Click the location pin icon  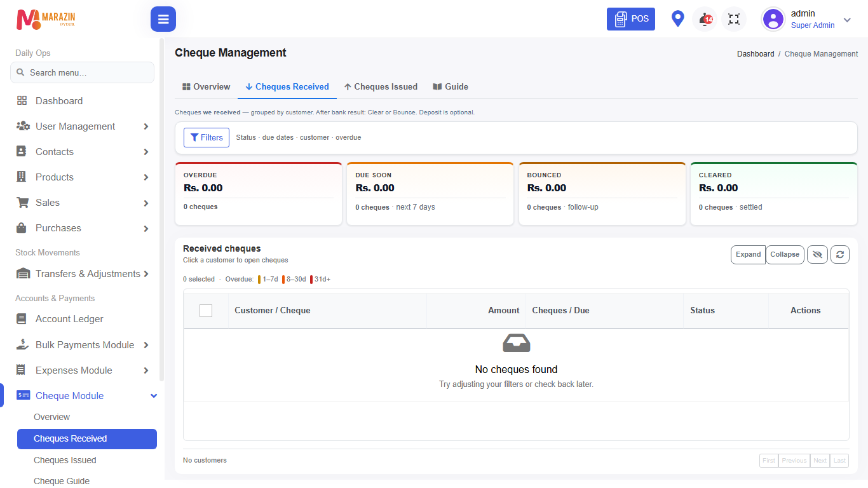(678, 19)
